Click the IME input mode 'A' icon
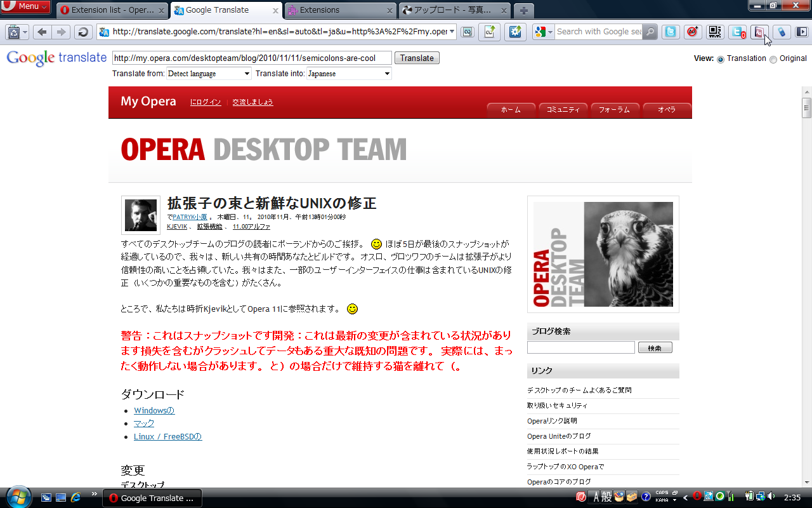The height and width of the screenshot is (508, 812). tap(596, 497)
